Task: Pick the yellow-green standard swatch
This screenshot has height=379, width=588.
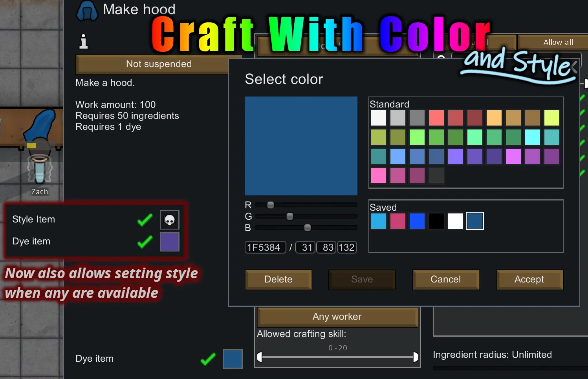Action: coord(552,118)
